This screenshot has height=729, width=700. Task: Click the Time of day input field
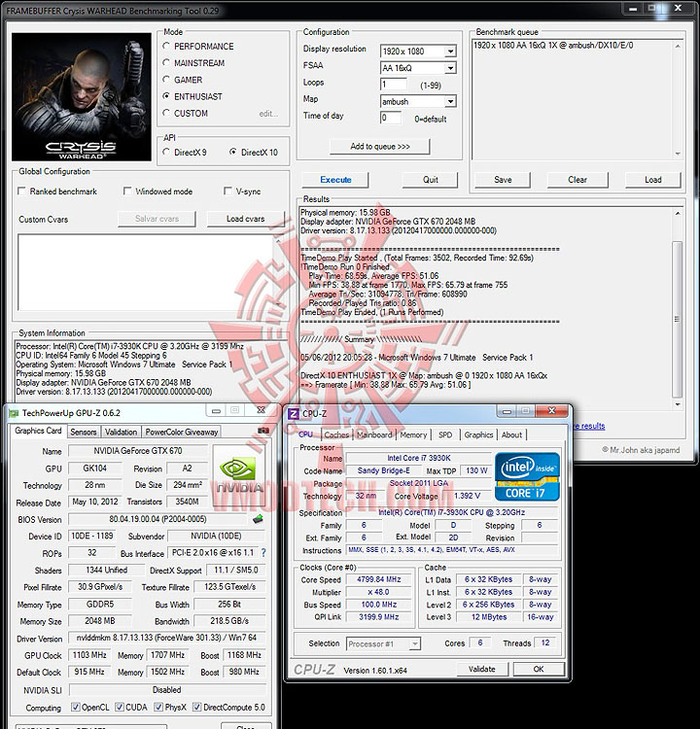pos(391,118)
